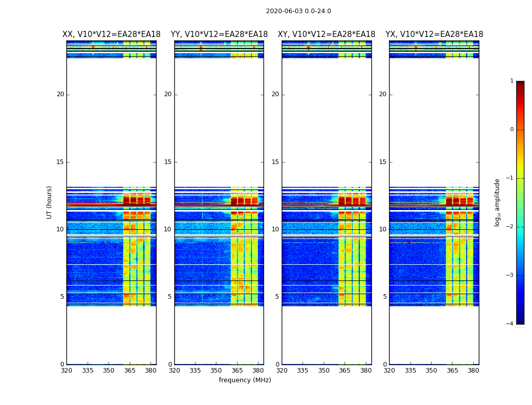Click the log10 amplitude colorbar label
Screen dimensions: 532x405
pos(498,202)
